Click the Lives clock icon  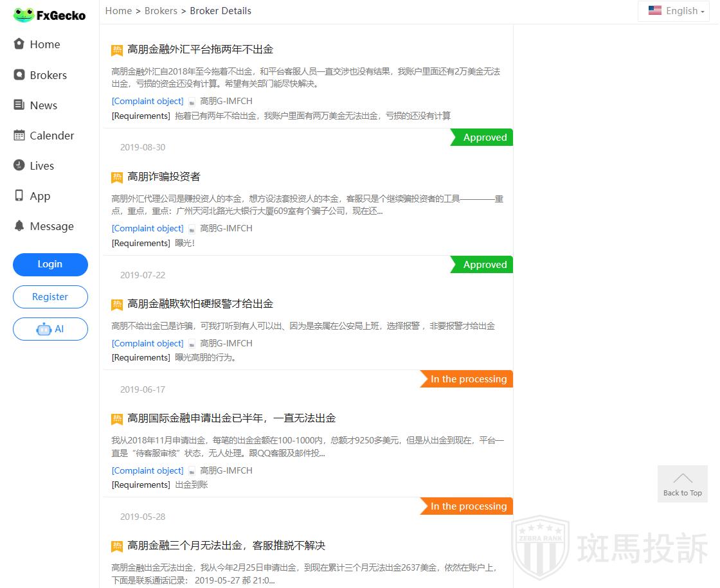(19, 165)
